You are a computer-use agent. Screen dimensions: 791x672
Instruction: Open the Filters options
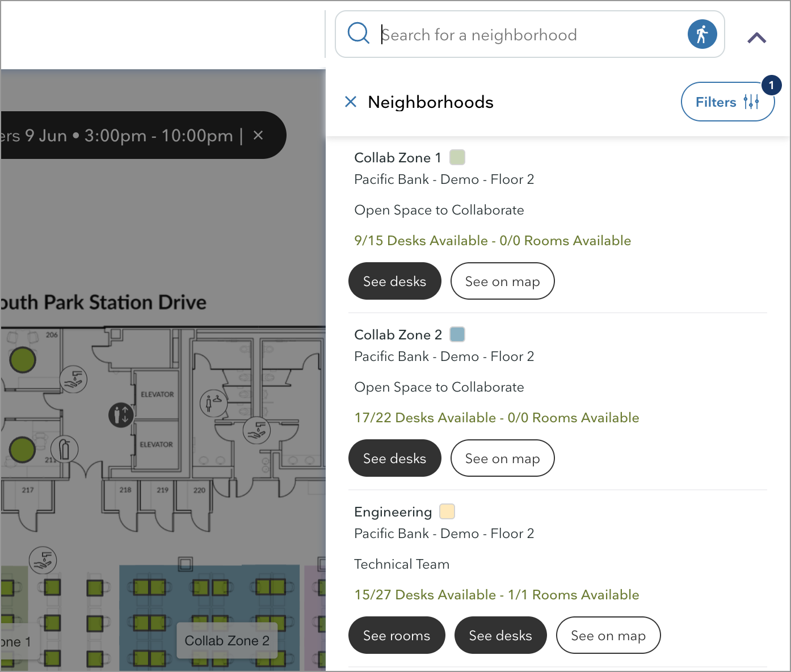click(x=727, y=102)
